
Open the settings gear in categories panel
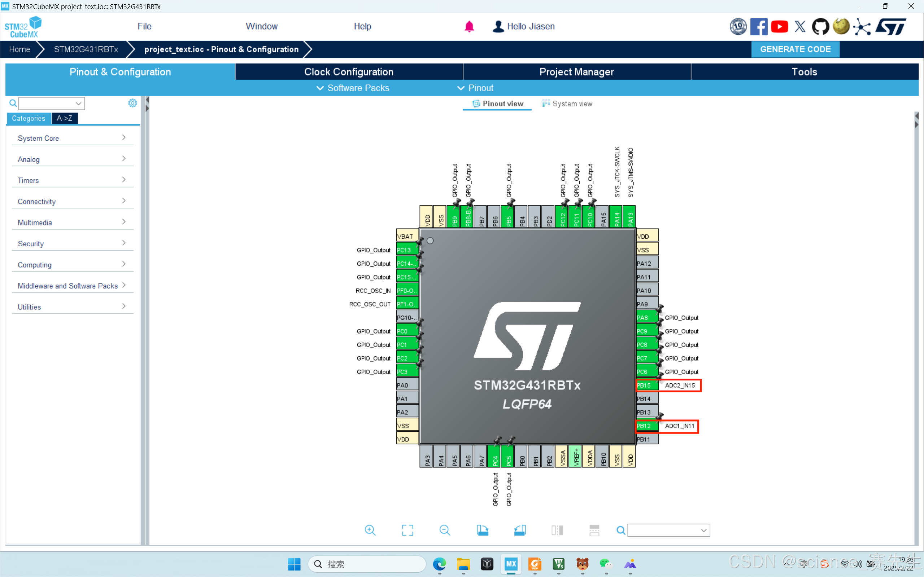(132, 103)
